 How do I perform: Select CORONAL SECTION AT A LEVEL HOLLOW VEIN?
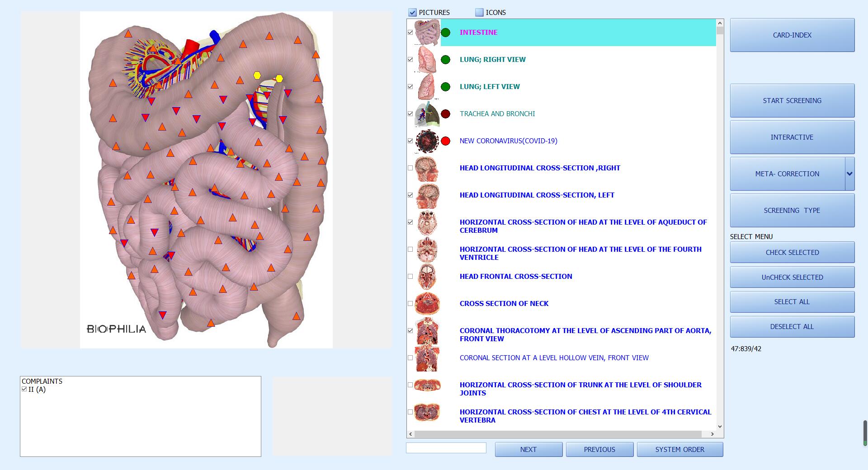(554, 358)
